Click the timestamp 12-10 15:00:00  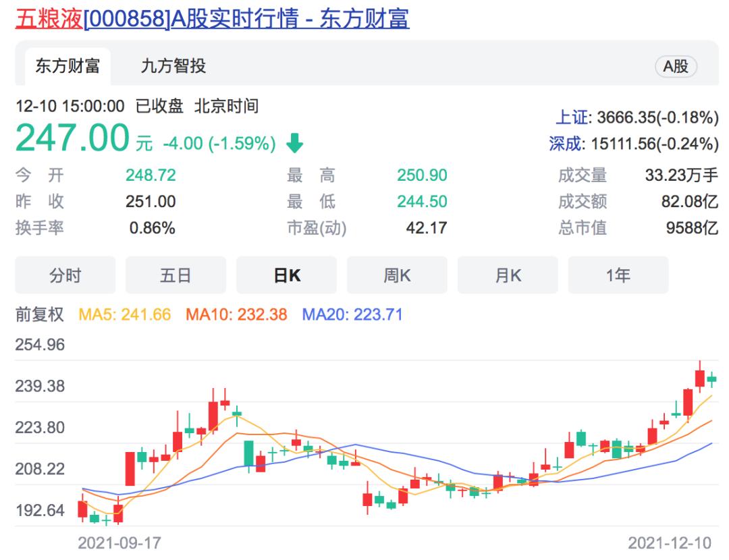(70, 106)
